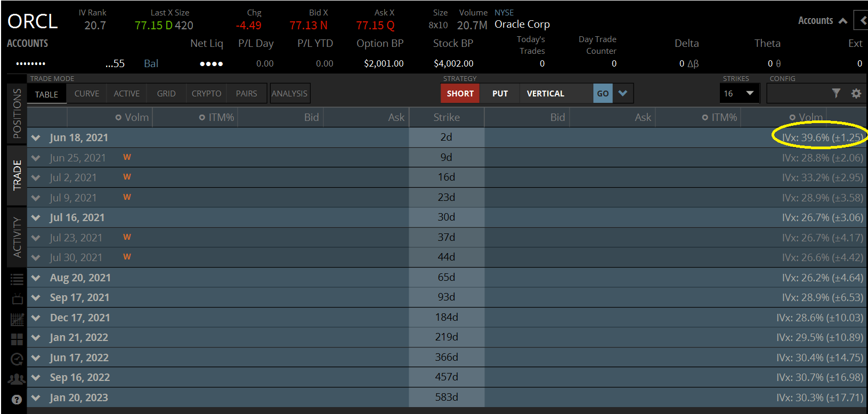Click the ANALYSIS button
The height and width of the screenshot is (414, 868).
tap(289, 93)
